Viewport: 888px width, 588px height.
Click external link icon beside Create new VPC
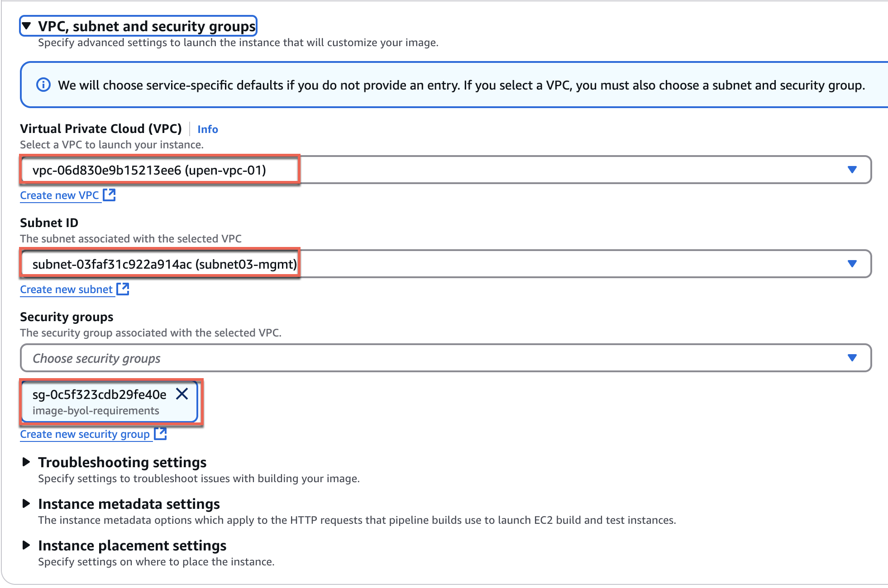(109, 195)
